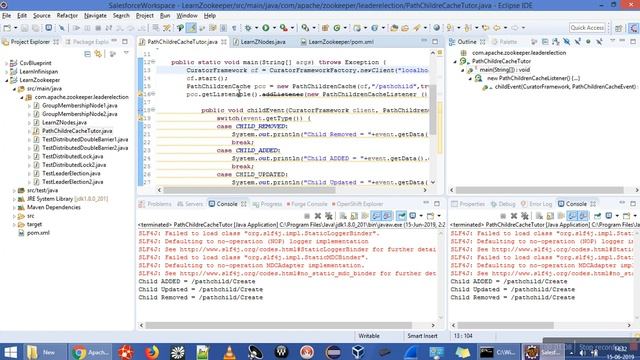Image resolution: width=640 pixels, height=360 pixels.
Task: Click the Collapse All icon in Project Explorer
Action: click(x=87, y=53)
